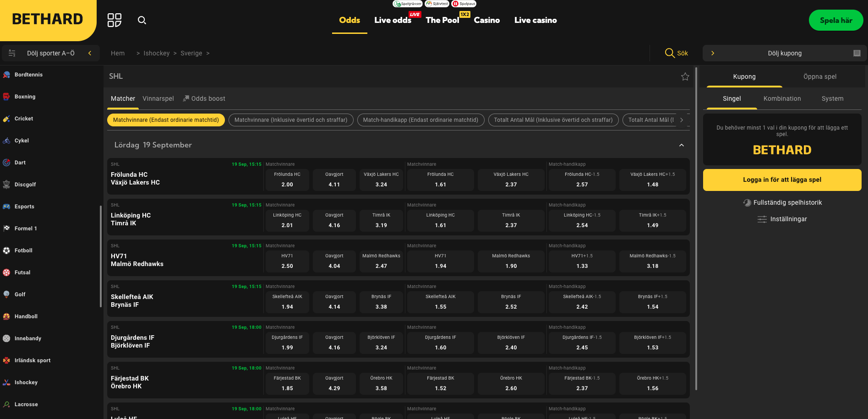Open the Självtest badge
The height and width of the screenshot is (419, 868).
click(437, 4)
